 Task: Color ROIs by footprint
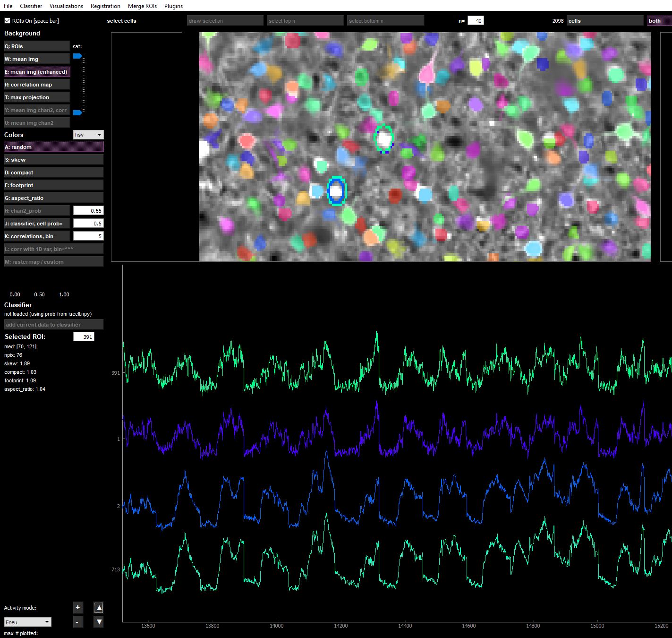(x=53, y=185)
